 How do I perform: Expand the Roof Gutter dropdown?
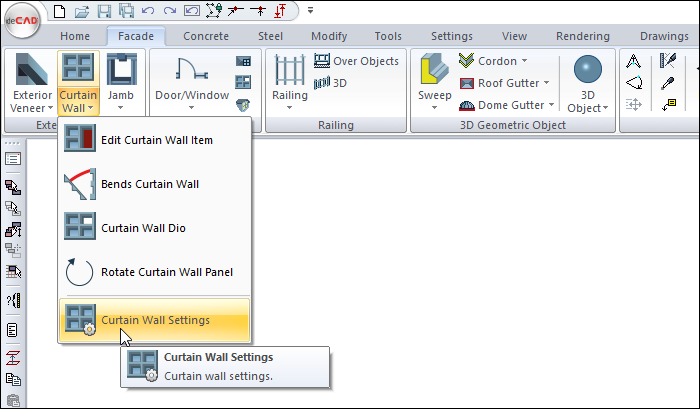547,83
